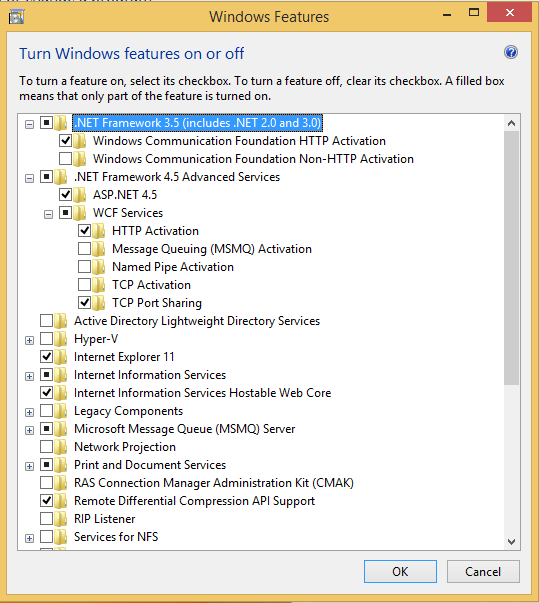The width and height of the screenshot is (539, 603).
Task: Expand the Legacy Components node
Action: click(29, 412)
